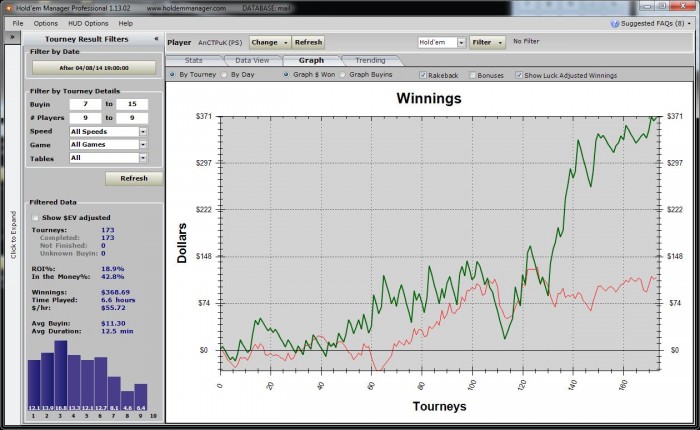This screenshot has width=700, height=430.
Task: Click the date filter button After 04/08/14
Action: pyautogui.click(x=94, y=68)
